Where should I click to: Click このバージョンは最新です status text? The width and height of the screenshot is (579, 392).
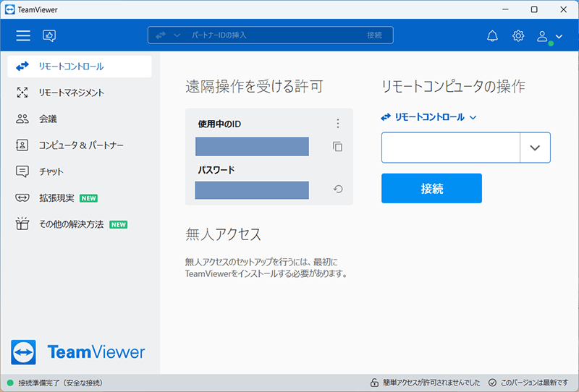coord(534,383)
